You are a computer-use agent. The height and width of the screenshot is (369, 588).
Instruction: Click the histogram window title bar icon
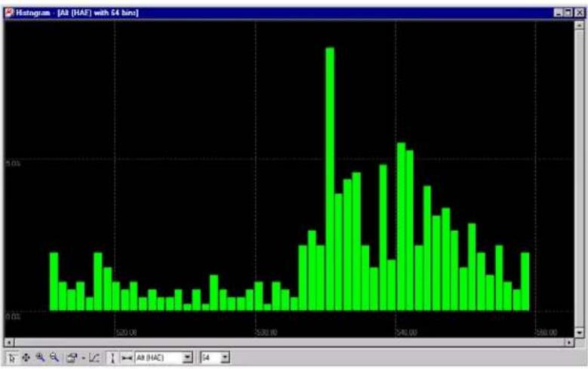9,13
